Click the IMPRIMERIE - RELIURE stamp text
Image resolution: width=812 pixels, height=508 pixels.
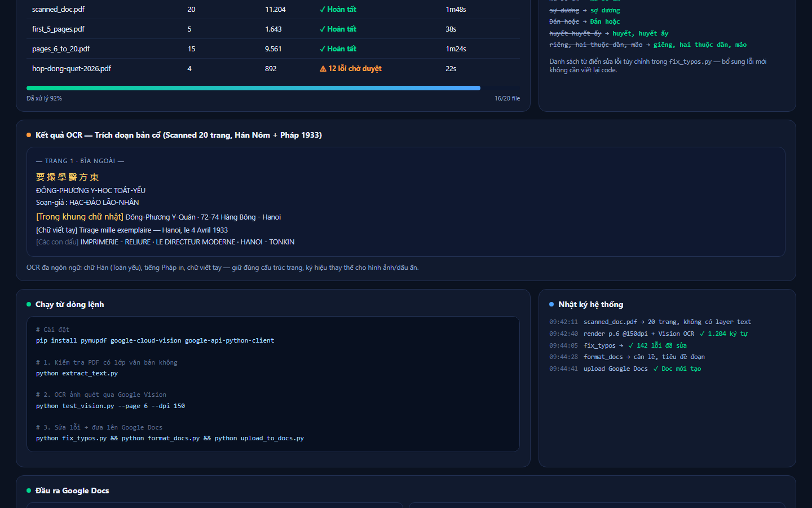coord(188,242)
